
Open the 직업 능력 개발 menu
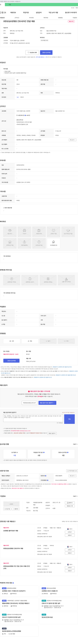[x=53, y=13]
